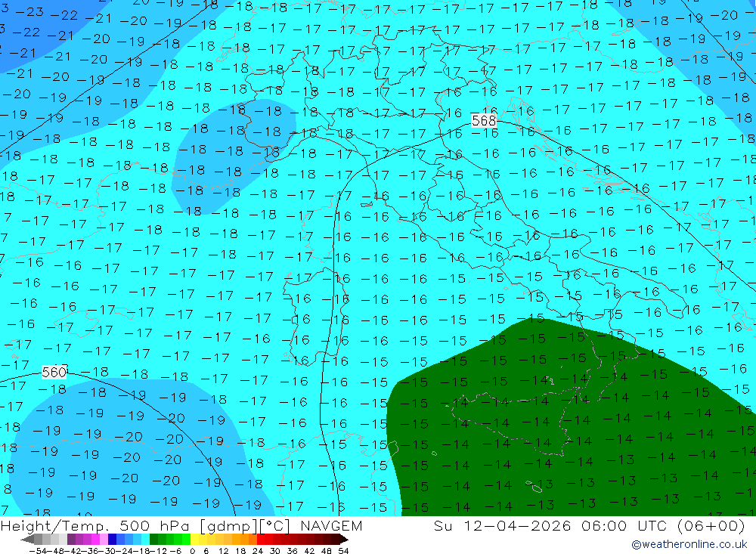Screen dimensions: 756x554
Task: Pick the dark purple legend swatch
Action: (x=71, y=540)
